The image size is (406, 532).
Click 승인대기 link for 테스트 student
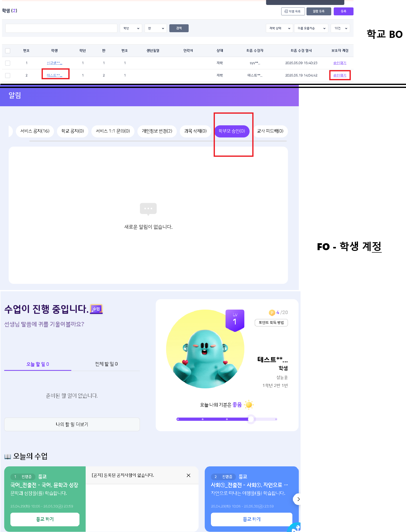pos(340,75)
